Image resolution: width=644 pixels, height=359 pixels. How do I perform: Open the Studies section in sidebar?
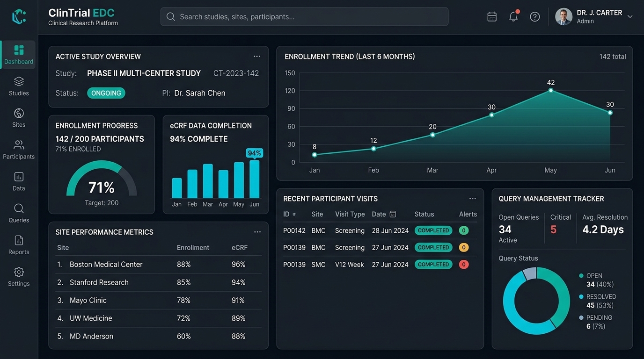(19, 86)
